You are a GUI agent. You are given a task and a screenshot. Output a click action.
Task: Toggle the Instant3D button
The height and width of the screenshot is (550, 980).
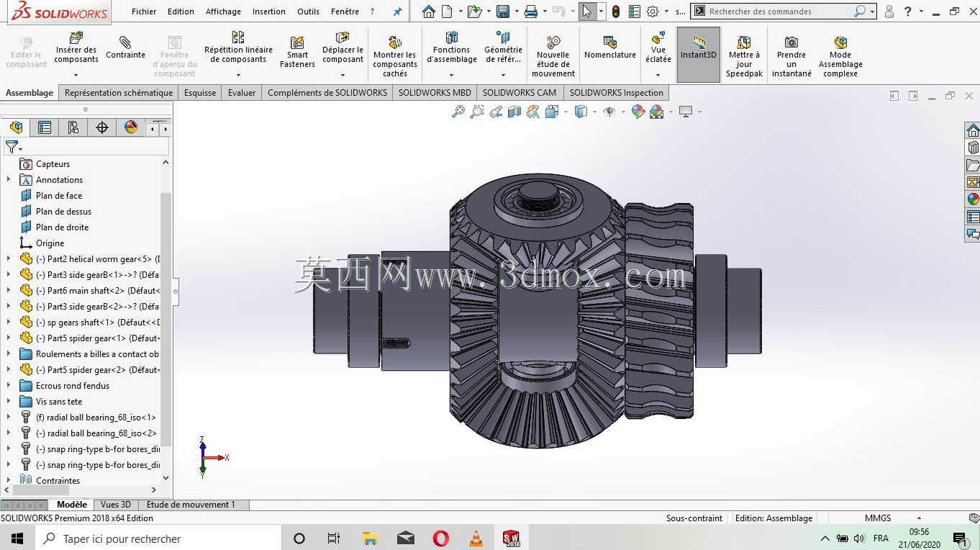699,55
